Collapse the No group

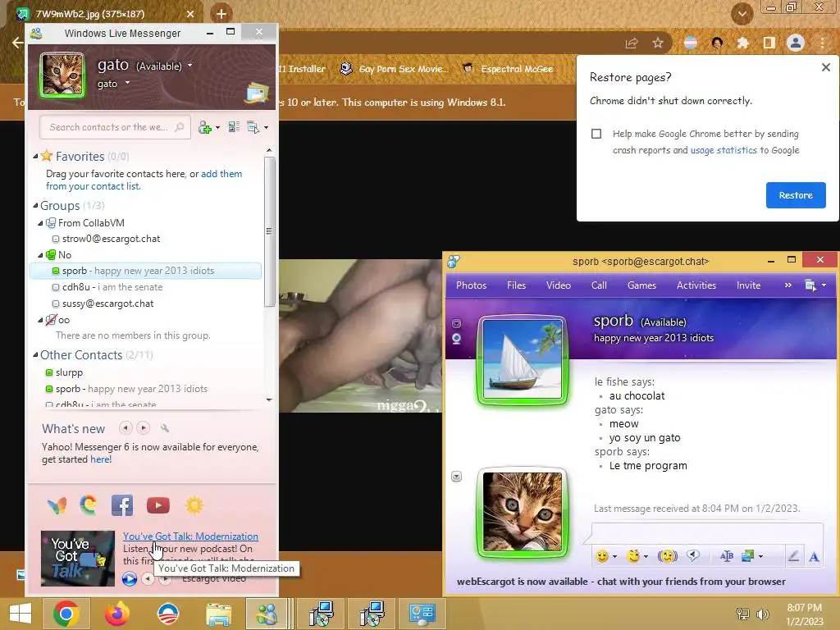tap(40, 255)
